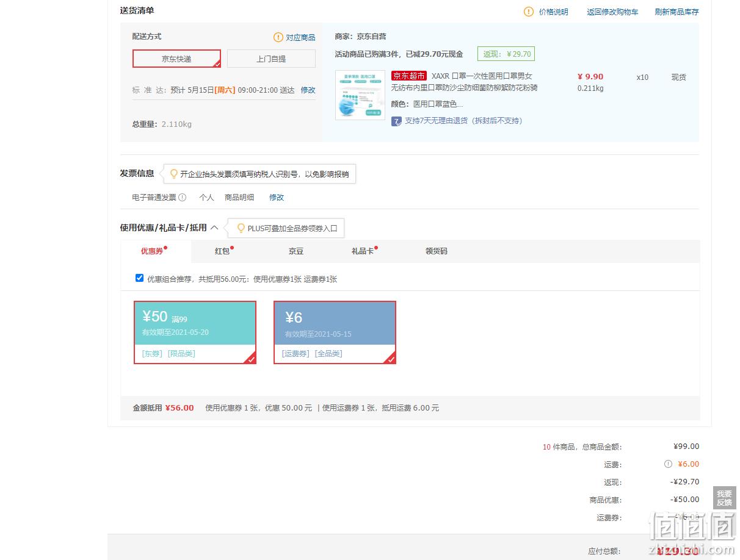The width and height of the screenshot is (740, 560).
Task: Open PLUS可叠加全品券领券入口 tip
Action: [x=292, y=228]
